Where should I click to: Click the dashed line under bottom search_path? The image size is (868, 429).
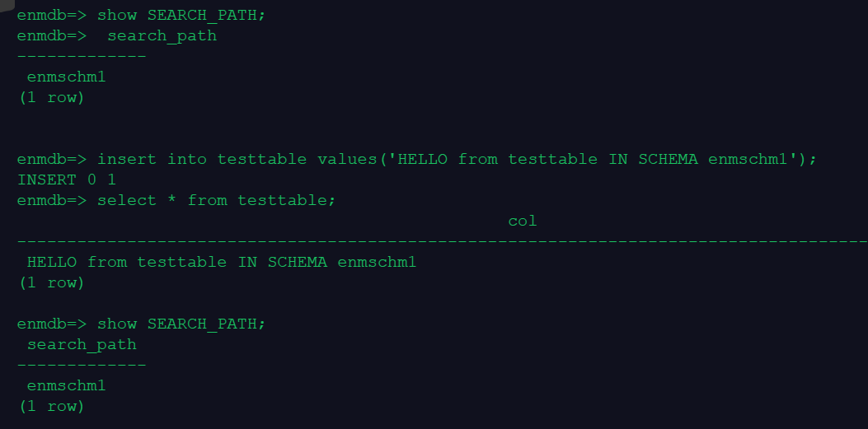82,365
